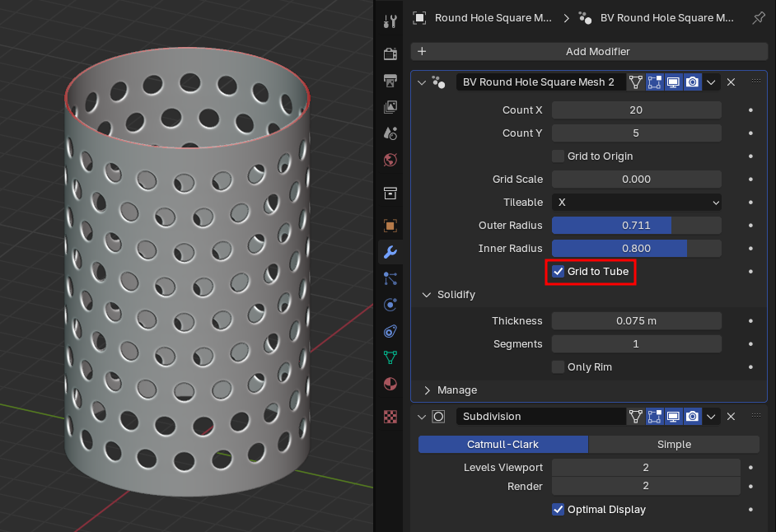Click the geometry nodes icon in the breadcrumb

pos(586,18)
